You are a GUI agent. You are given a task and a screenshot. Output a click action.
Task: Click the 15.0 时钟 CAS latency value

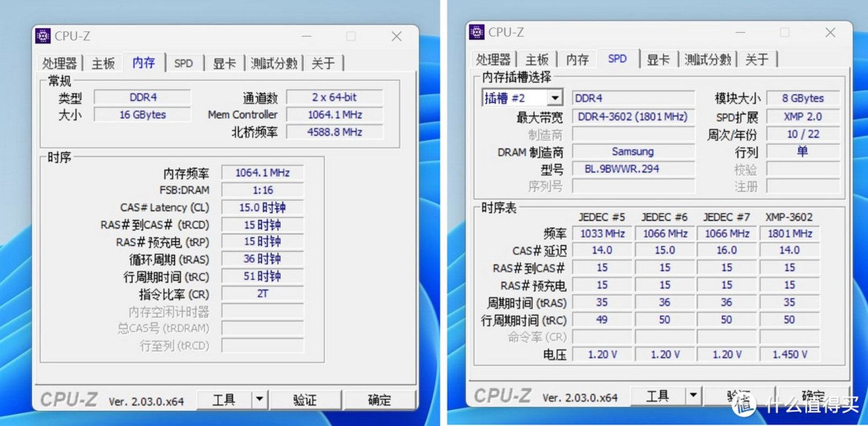coord(263,207)
